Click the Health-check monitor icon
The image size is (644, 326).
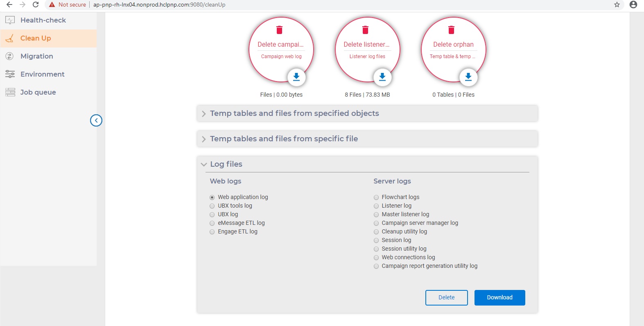tap(10, 20)
